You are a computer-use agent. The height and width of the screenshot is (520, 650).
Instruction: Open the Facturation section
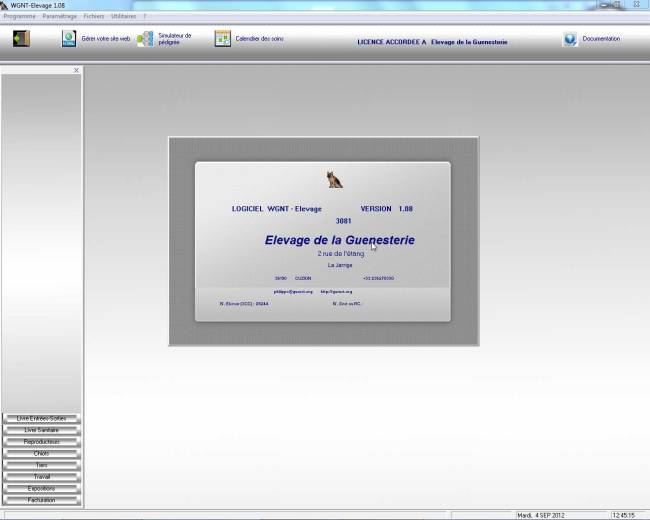[x=41, y=500]
